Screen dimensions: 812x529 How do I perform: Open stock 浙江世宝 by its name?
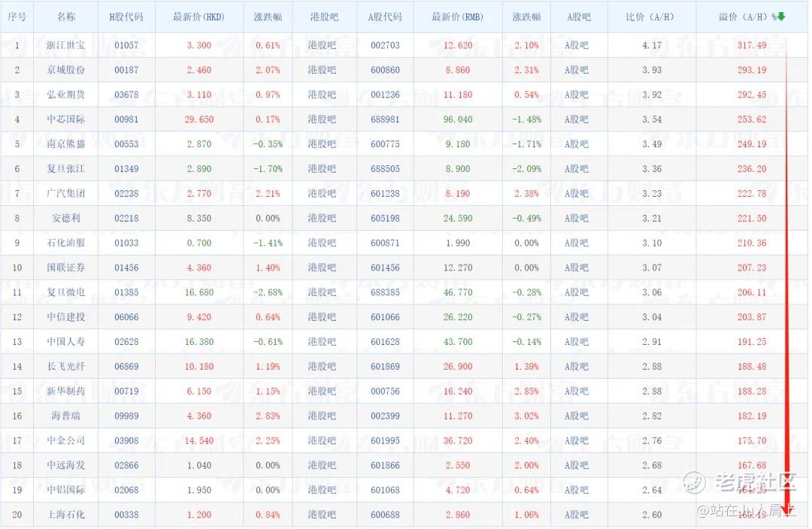[x=65, y=45]
